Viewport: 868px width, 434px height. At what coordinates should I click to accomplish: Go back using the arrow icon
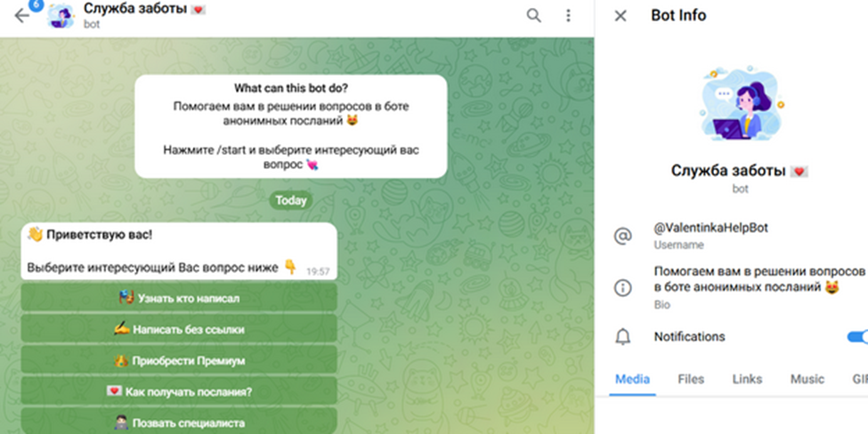pyautogui.click(x=21, y=16)
